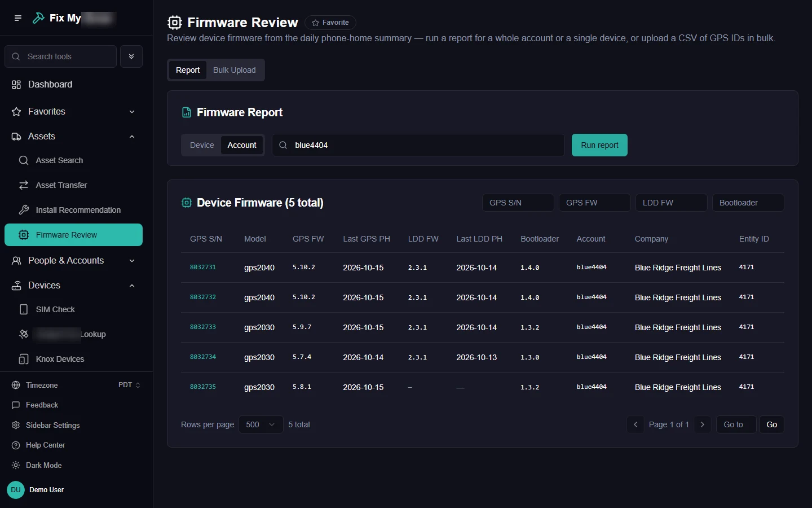Click the Help Center question icon
The height and width of the screenshot is (508, 812).
16,445
